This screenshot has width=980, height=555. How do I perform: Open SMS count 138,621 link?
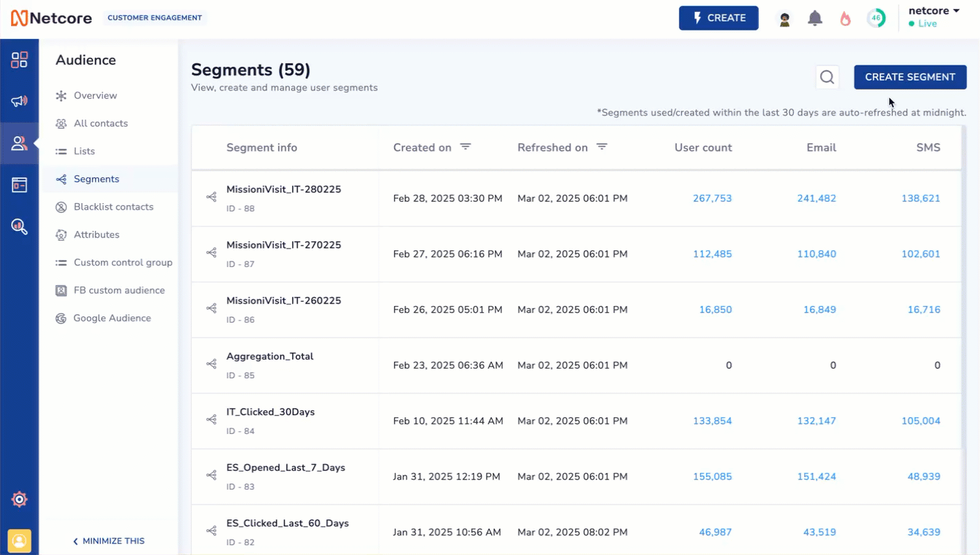click(920, 198)
